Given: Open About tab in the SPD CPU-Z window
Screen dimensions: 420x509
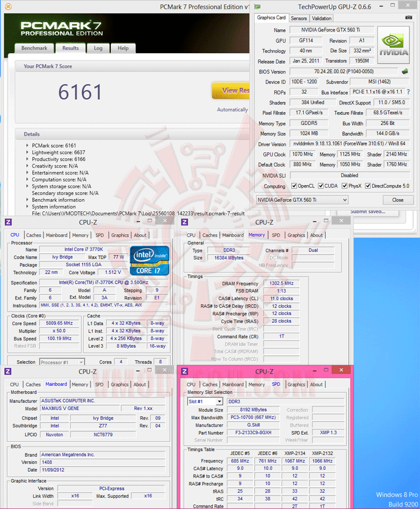Looking at the screenshot, I should [316, 384].
